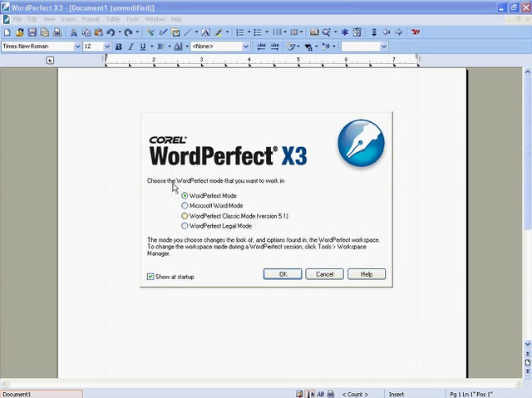Click the Next Page button below scrollbar
The height and width of the screenshot is (398, 532).
coord(527,371)
